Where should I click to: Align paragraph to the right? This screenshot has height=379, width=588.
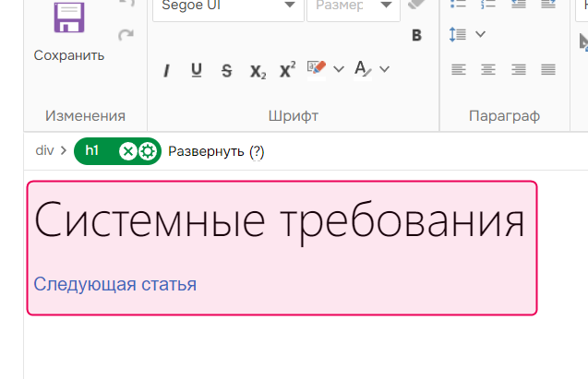518,70
